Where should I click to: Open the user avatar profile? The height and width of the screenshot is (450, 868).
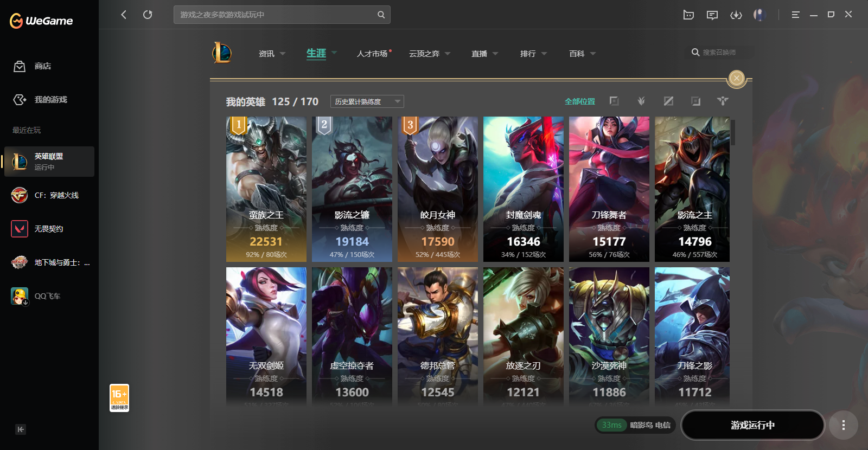click(x=760, y=15)
